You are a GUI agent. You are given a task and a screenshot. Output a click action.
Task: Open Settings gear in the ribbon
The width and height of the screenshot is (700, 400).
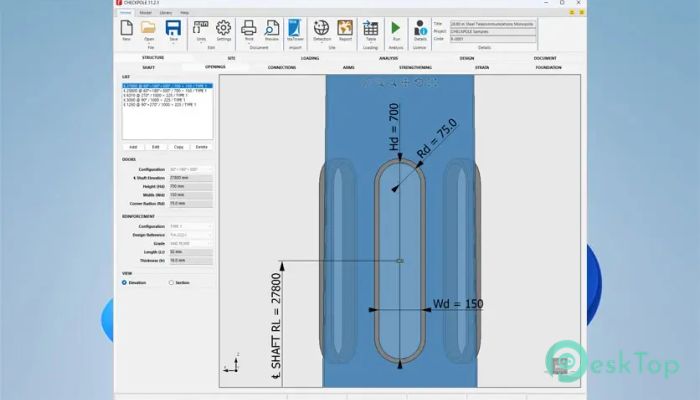tap(224, 28)
